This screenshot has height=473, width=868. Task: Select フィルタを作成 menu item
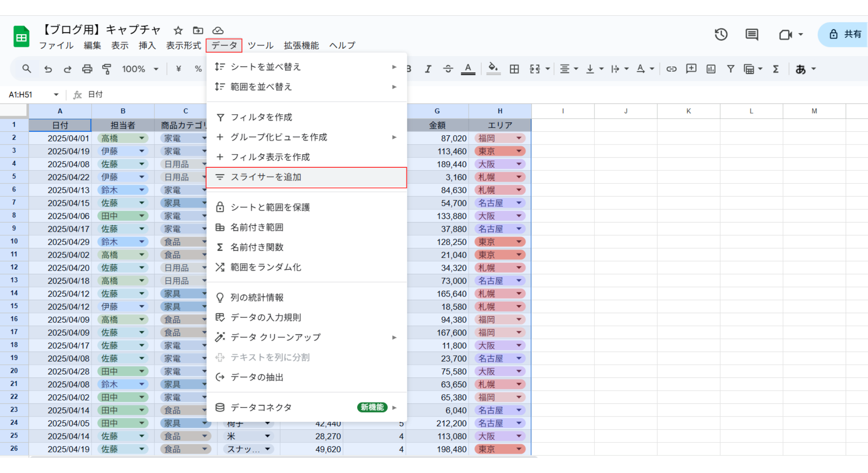click(306, 117)
